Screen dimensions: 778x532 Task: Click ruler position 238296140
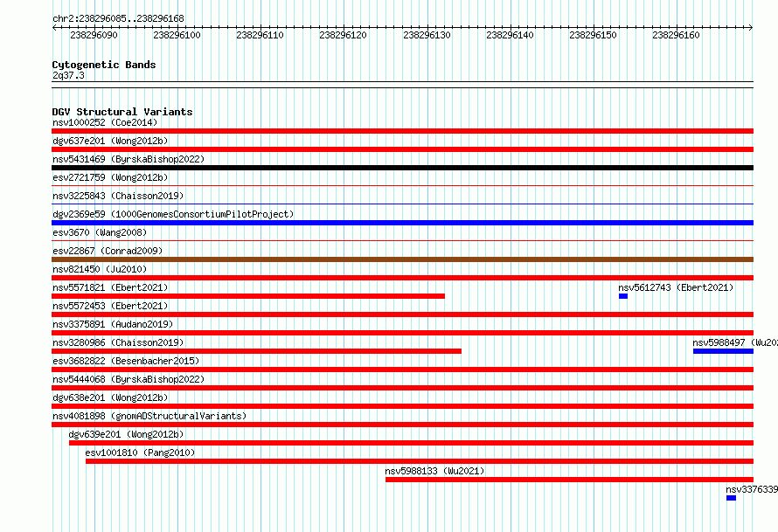pyautogui.click(x=510, y=35)
